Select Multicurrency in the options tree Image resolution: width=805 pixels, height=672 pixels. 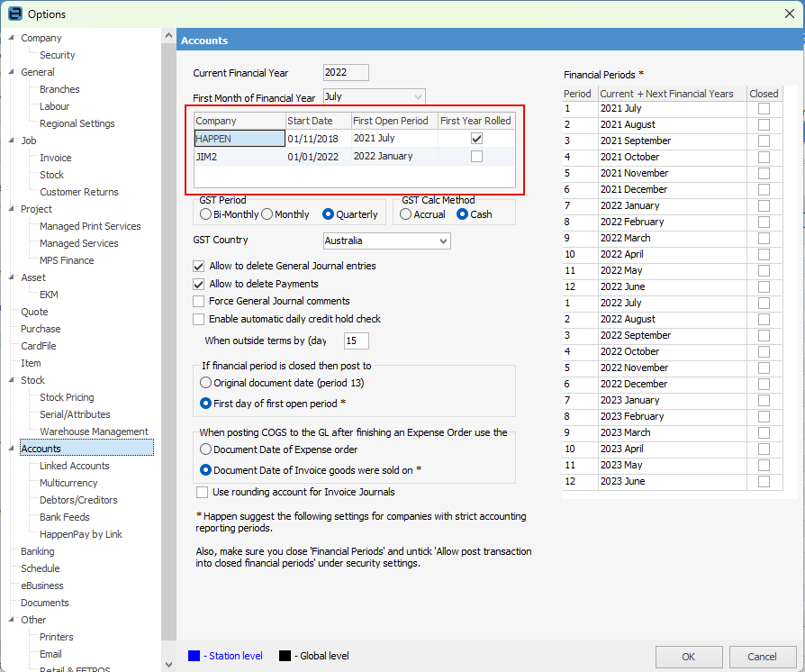coord(68,483)
